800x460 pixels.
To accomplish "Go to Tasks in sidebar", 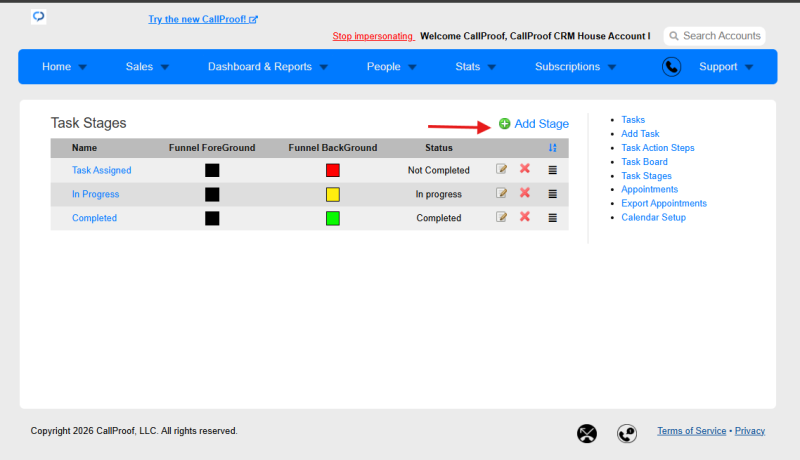I will point(633,120).
